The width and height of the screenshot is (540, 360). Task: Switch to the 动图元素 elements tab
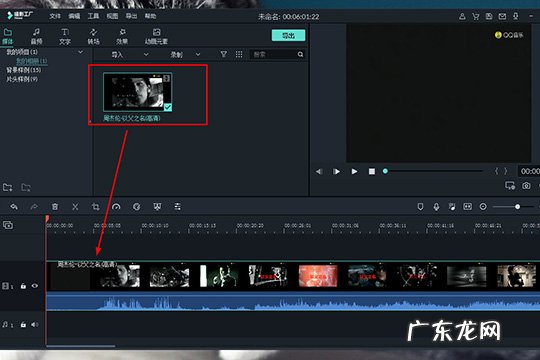pyautogui.click(x=156, y=37)
